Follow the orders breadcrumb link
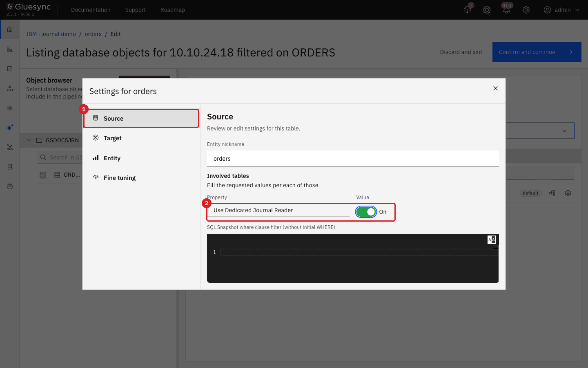The height and width of the screenshot is (368, 588). point(93,34)
